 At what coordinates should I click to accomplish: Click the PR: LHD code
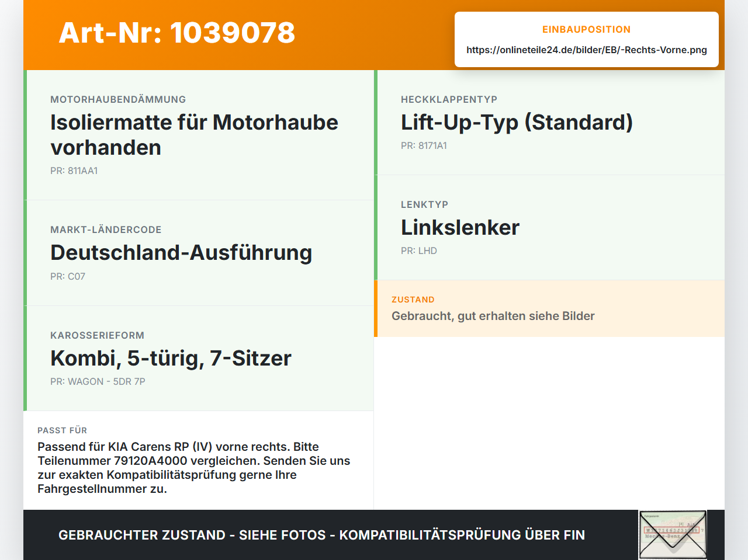click(419, 251)
